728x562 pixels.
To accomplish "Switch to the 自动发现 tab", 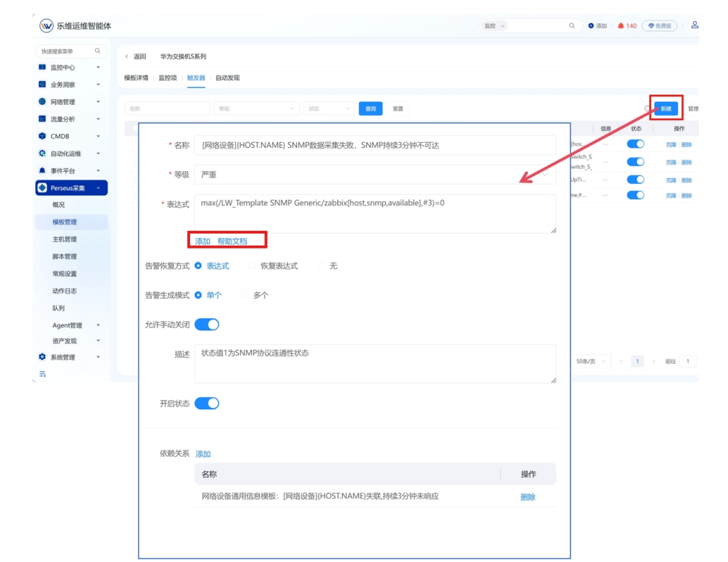I will 228,78.
